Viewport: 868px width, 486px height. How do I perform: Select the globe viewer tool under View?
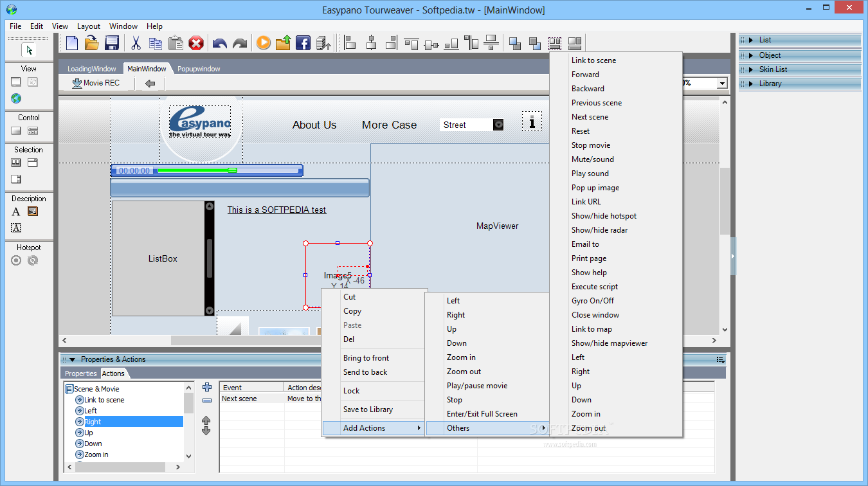point(16,98)
